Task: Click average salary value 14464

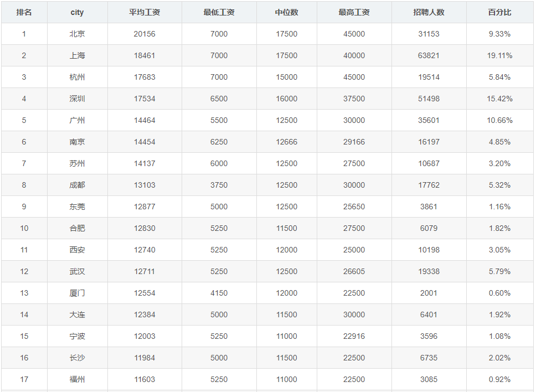Action: 145,120
